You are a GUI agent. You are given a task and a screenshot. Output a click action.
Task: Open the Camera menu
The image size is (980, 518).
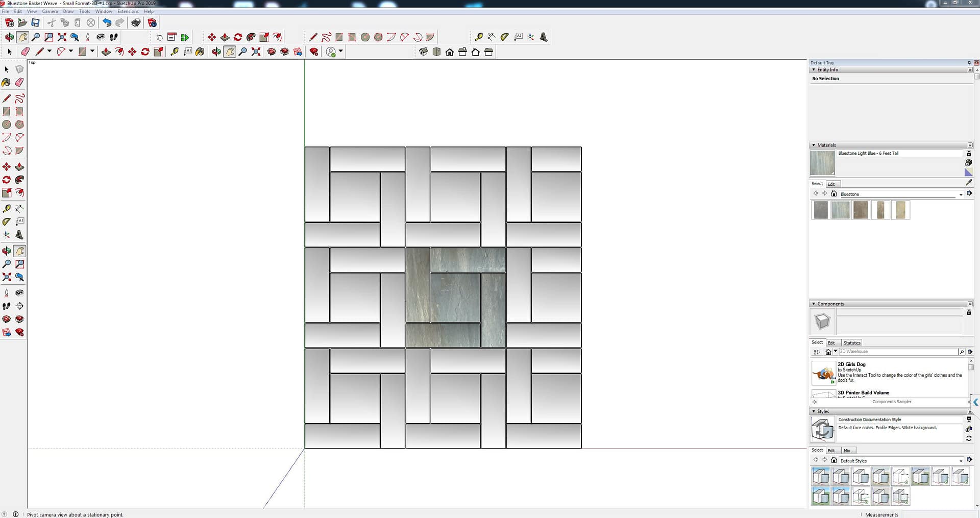(x=50, y=11)
